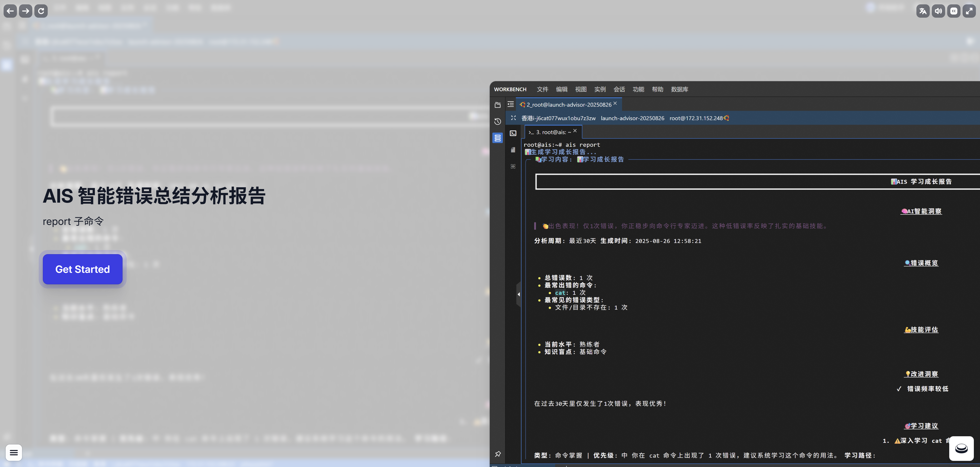
Task: Click the AI智能洞察 heading
Action: click(x=921, y=211)
